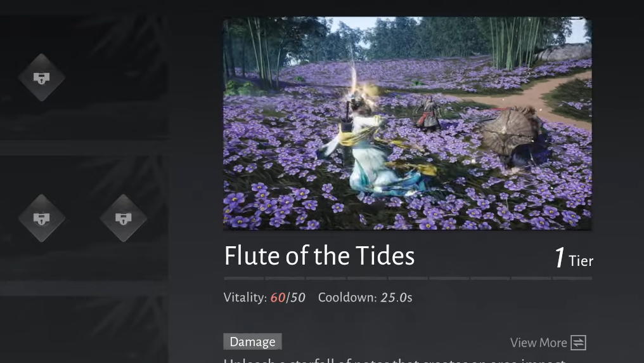The width and height of the screenshot is (644, 363).
Task: Select the top locked skill slot
Action: [x=41, y=77]
